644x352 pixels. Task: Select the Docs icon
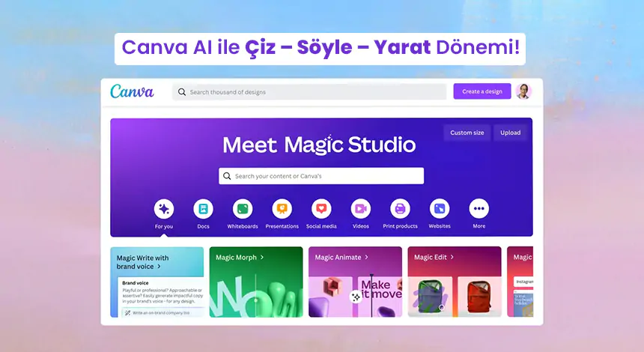(x=203, y=209)
